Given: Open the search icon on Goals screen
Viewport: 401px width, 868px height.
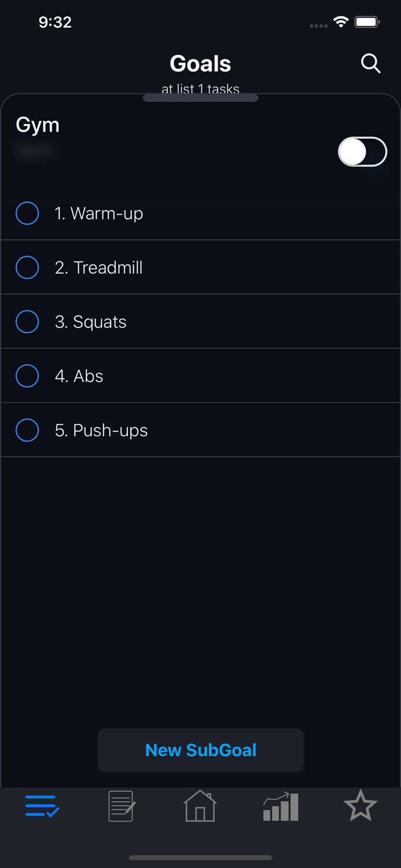Looking at the screenshot, I should [x=371, y=64].
